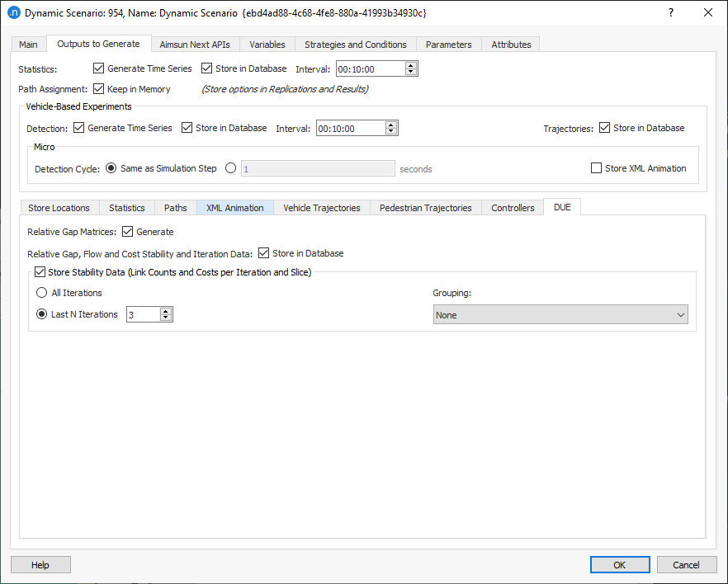Toggle Generate Time Series for Statistics
The height and width of the screenshot is (584, 728).
point(98,68)
